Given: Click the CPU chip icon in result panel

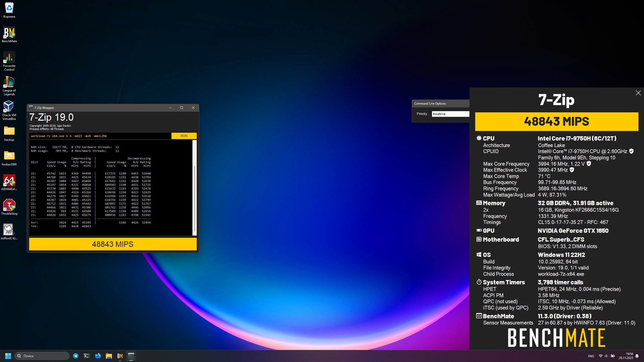Looking at the screenshot, I should [x=479, y=138].
